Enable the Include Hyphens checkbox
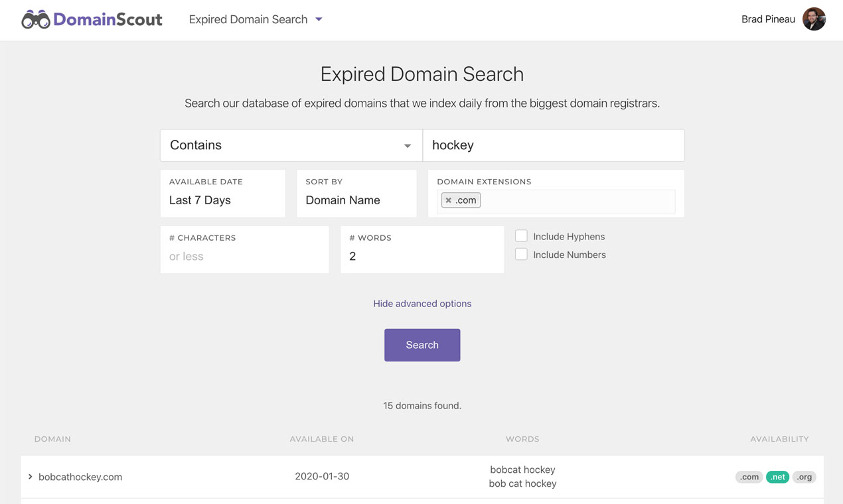The height and width of the screenshot is (504, 843). tap(522, 236)
